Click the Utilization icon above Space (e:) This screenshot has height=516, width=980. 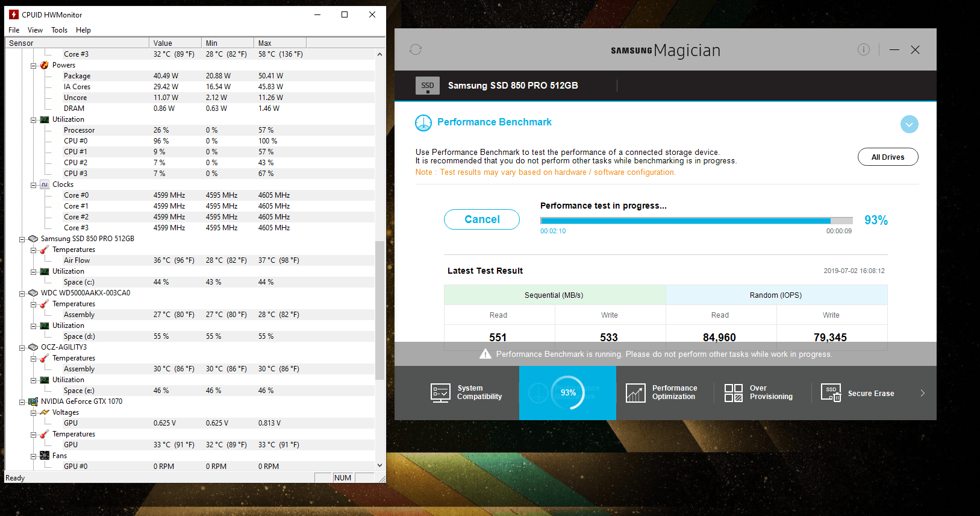click(x=45, y=380)
